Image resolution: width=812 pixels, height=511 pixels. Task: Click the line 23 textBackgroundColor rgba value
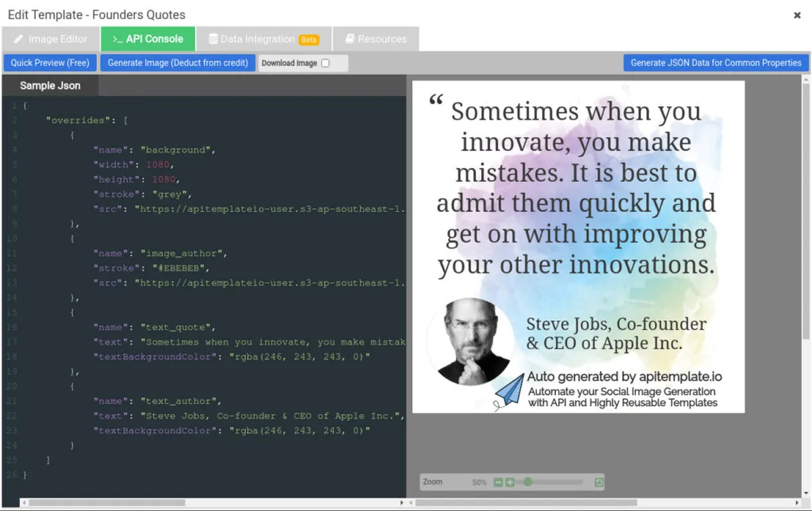coord(300,430)
